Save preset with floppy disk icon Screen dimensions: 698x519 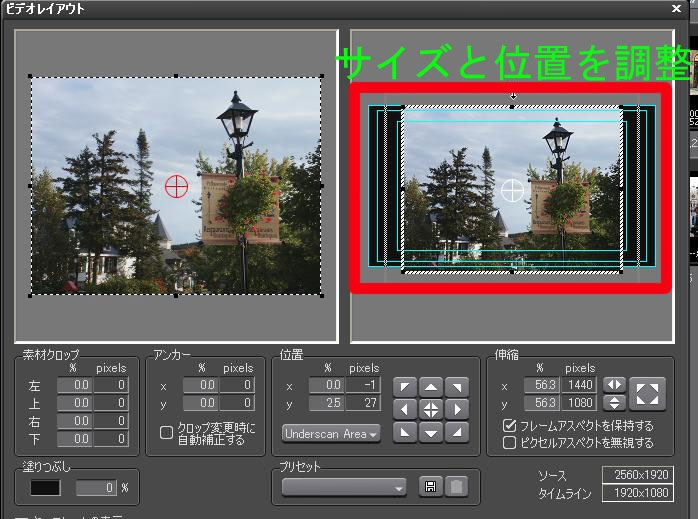coord(430,487)
